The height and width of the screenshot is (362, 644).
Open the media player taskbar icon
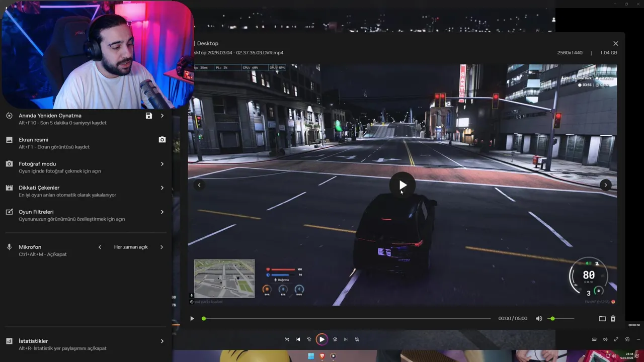tap(333, 356)
